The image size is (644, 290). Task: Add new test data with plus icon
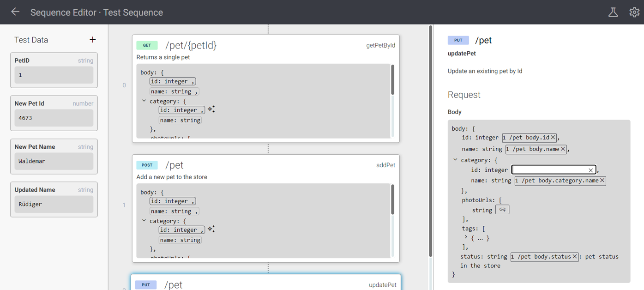[93, 40]
